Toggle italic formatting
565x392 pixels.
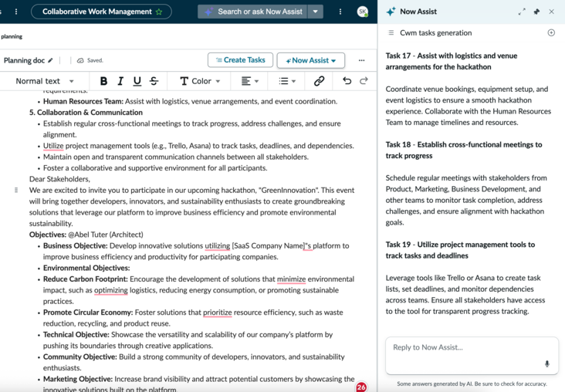pyautogui.click(x=120, y=81)
